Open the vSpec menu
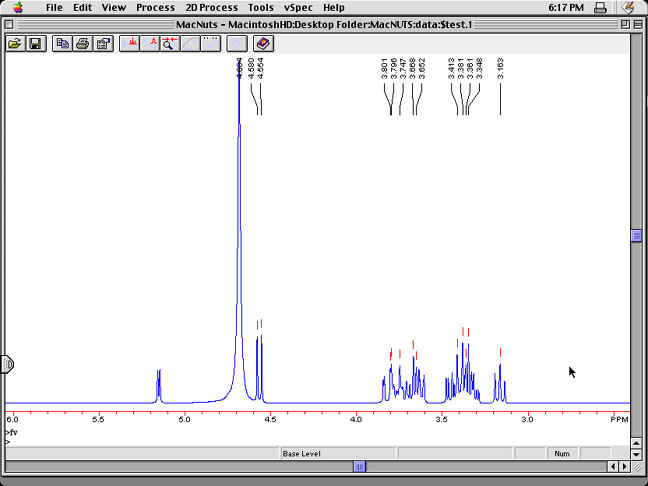 coord(298,7)
